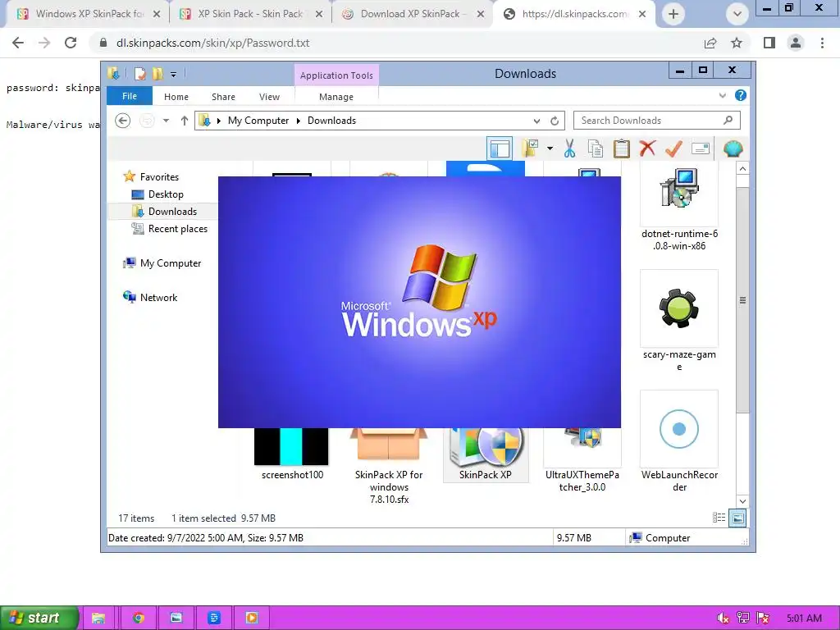Switch to Download XP SkinPack browser tab
The width and height of the screenshot is (840, 630).
(x=413, y=14)
